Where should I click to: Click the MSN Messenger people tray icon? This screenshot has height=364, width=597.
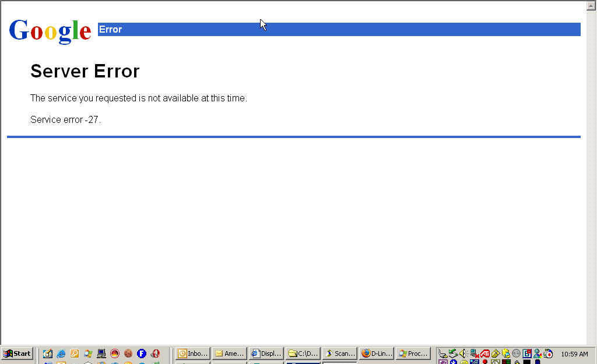coord(538,354)
